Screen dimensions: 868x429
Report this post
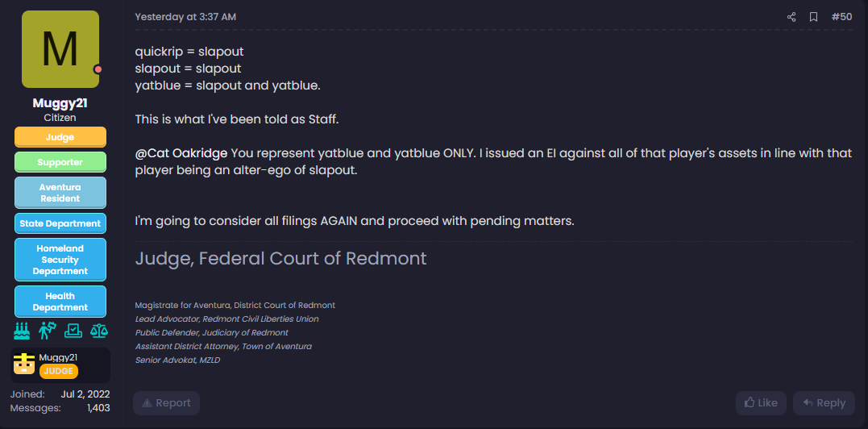[x=166, y=403]
